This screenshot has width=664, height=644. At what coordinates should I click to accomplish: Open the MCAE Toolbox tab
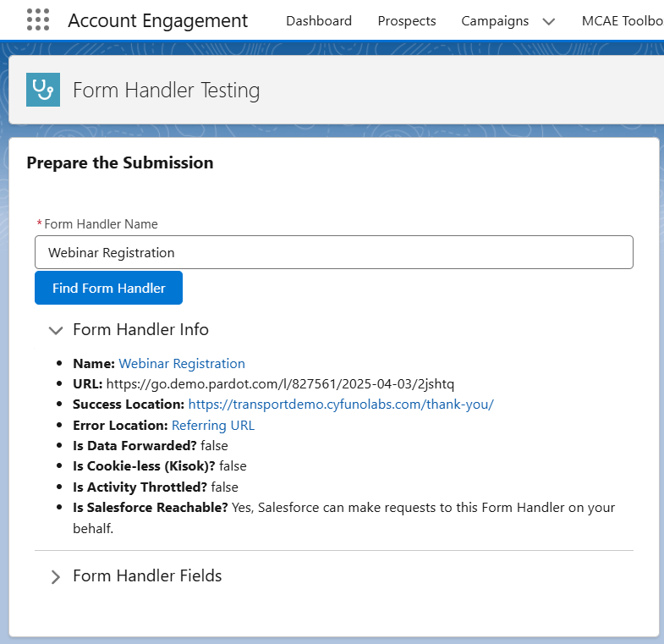pos(623,21)
